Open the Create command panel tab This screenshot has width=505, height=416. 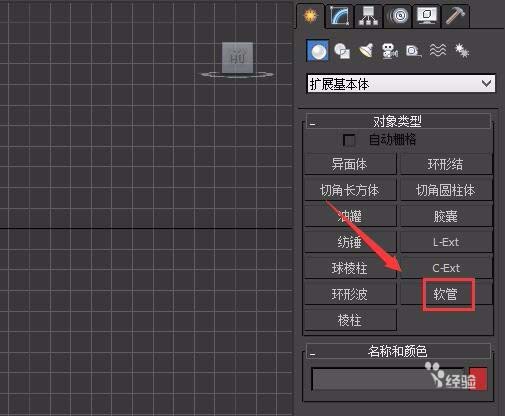click(x=310, y=16)
